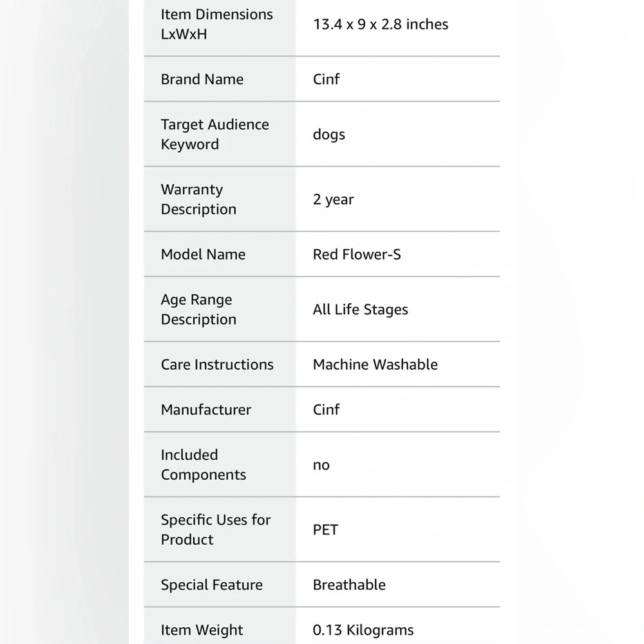Click the All Life Stages value
Image resolution: width=644 pixels, height=644 pixels.
[x=360, y=310]
